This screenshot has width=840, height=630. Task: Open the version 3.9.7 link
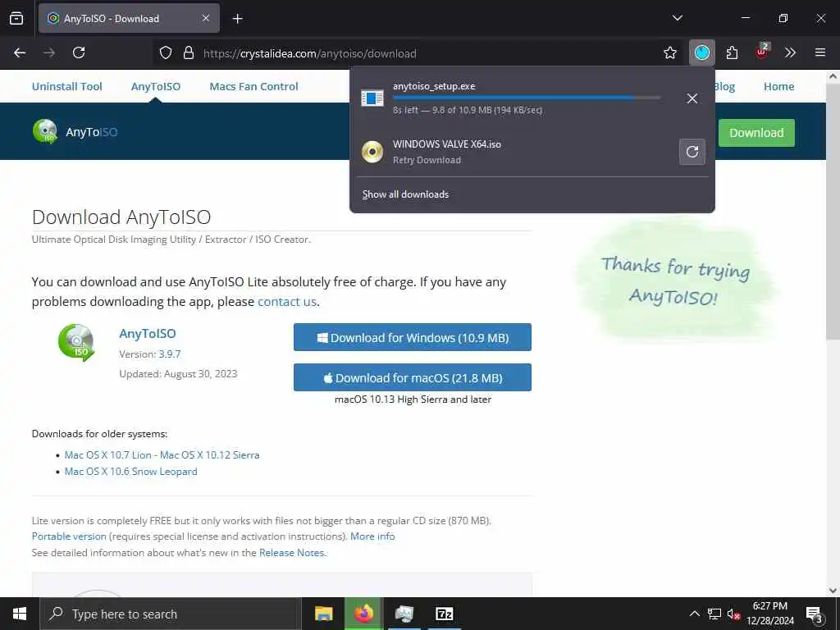(x=170, y=354)
